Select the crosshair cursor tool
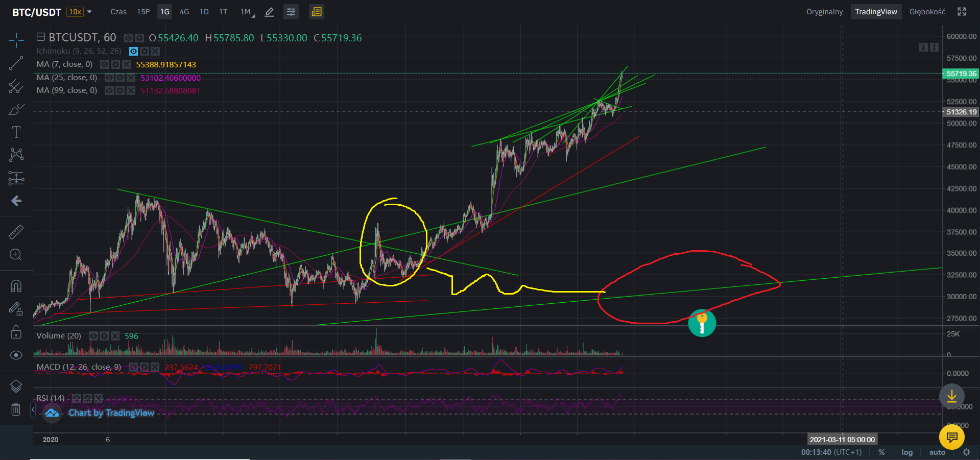Viewport: 980px width, 460px height. pos(16,40)
